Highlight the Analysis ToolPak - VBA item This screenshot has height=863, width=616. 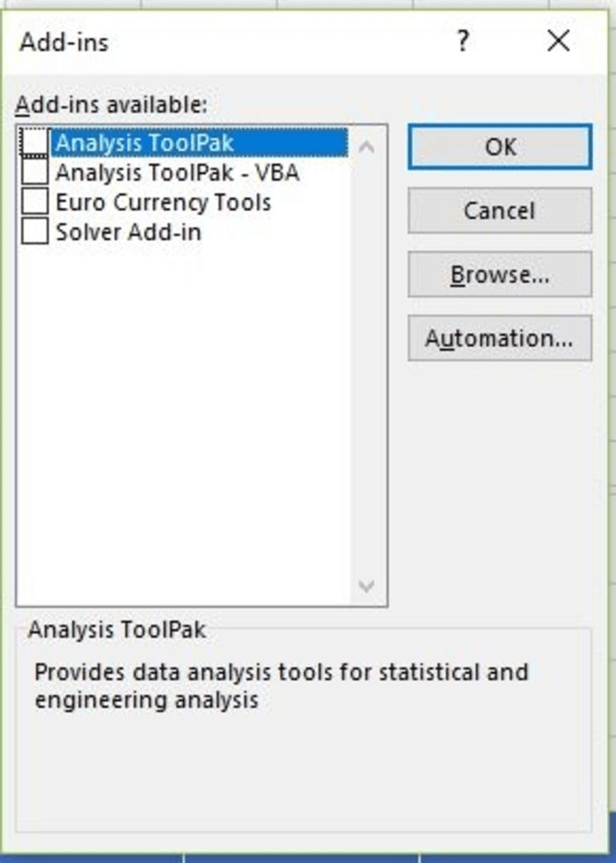click(x=177, y=172)
